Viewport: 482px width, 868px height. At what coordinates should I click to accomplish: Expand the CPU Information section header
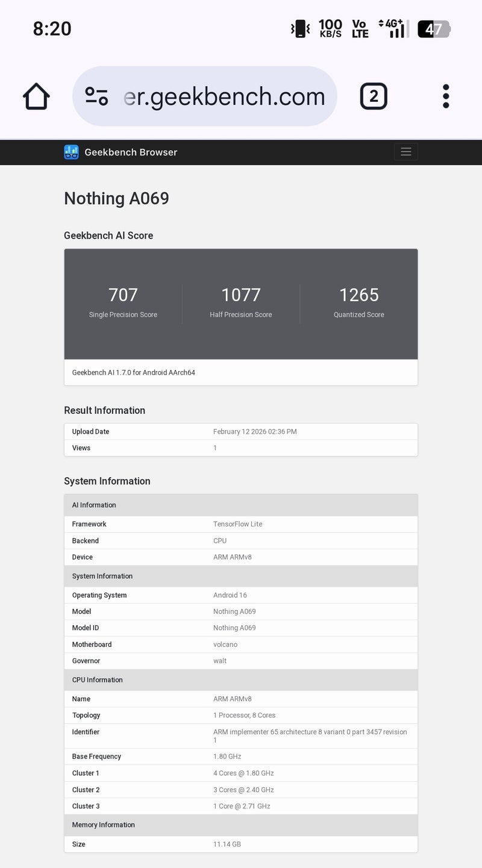(x=241, y=679)
